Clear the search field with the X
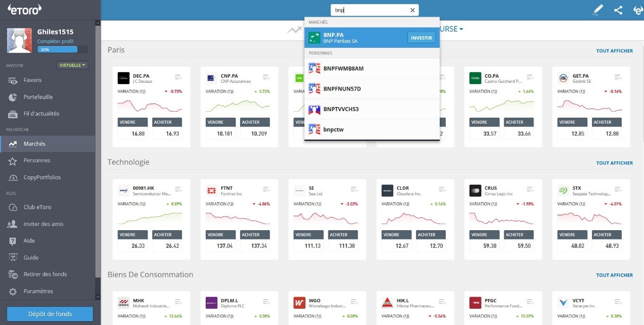Screen dimensions: 644x325 tap(412, 9)
